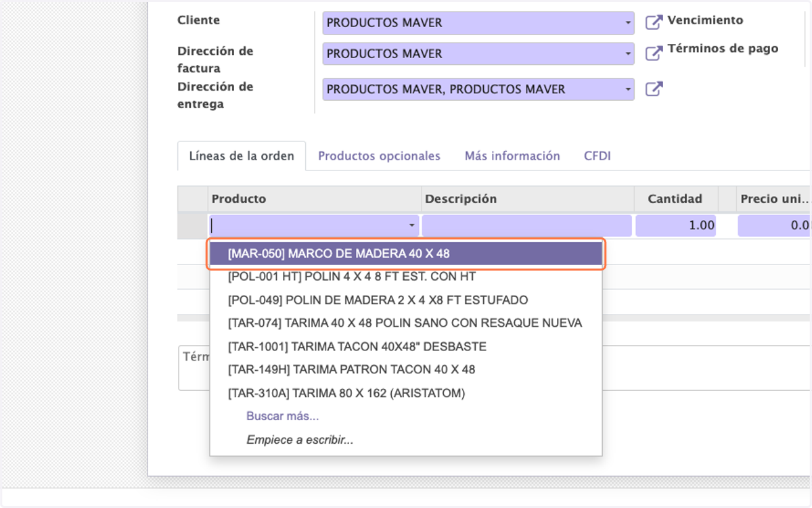
Task: Click the Buscar más... link
Action: 282,416
